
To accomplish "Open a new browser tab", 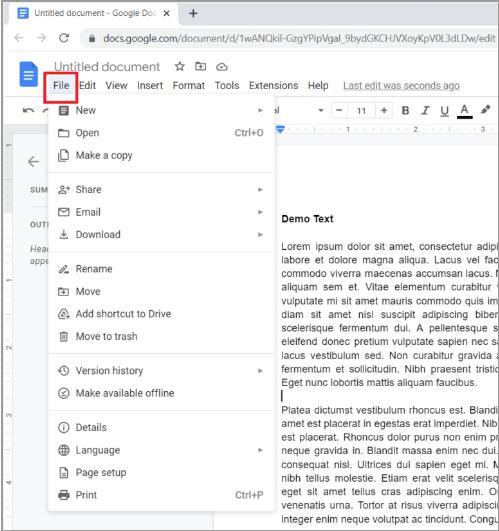I will 193,13.
